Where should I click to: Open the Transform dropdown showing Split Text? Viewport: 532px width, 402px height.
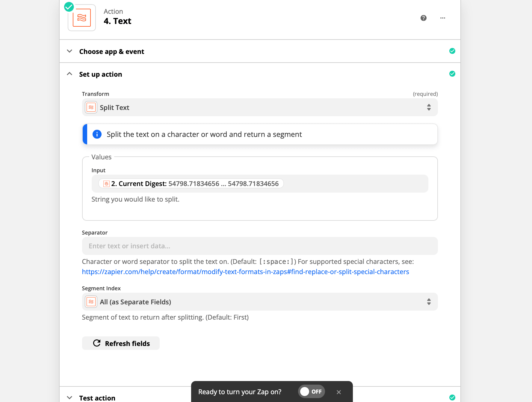259,108
